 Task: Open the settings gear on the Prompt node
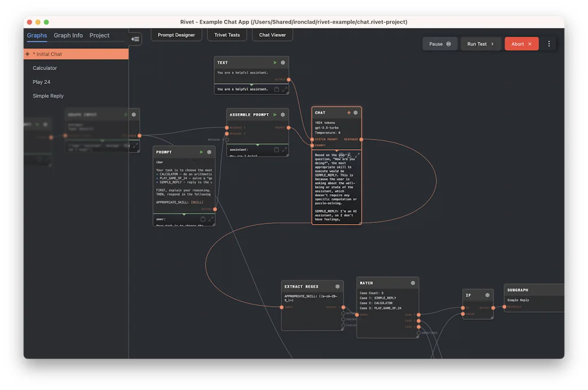pos(208,152)
